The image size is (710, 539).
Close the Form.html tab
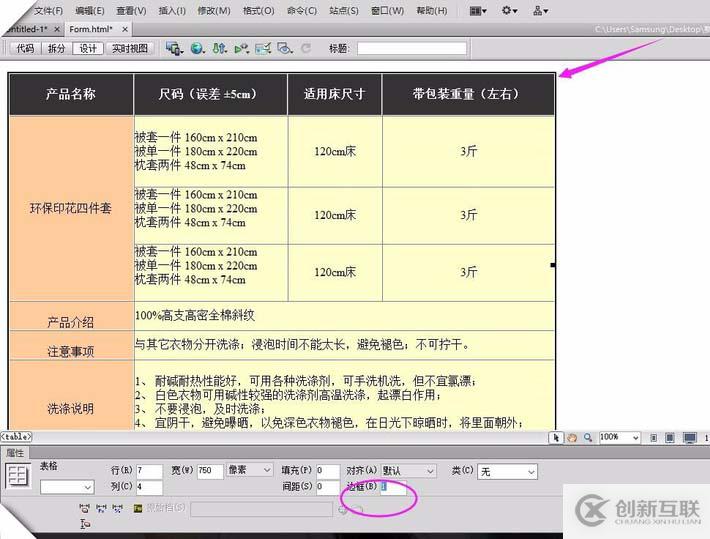tap(125, 29)
